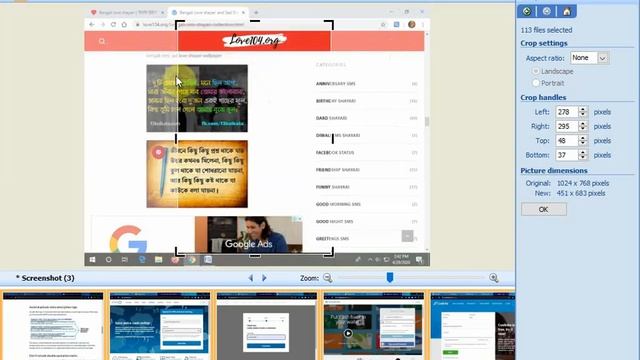This screenshot has width=640, height=360.
Task: Click the Bottom crop pixels field
Action: tap(567, 155)
